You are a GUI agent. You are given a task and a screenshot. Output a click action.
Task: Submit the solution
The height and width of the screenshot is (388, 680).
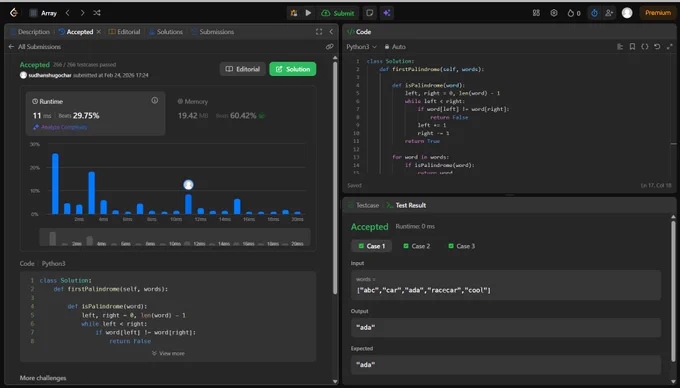pos(338,13)
